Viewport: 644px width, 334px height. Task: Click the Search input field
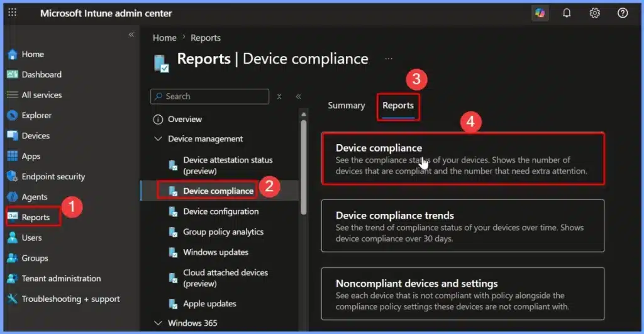210,96
